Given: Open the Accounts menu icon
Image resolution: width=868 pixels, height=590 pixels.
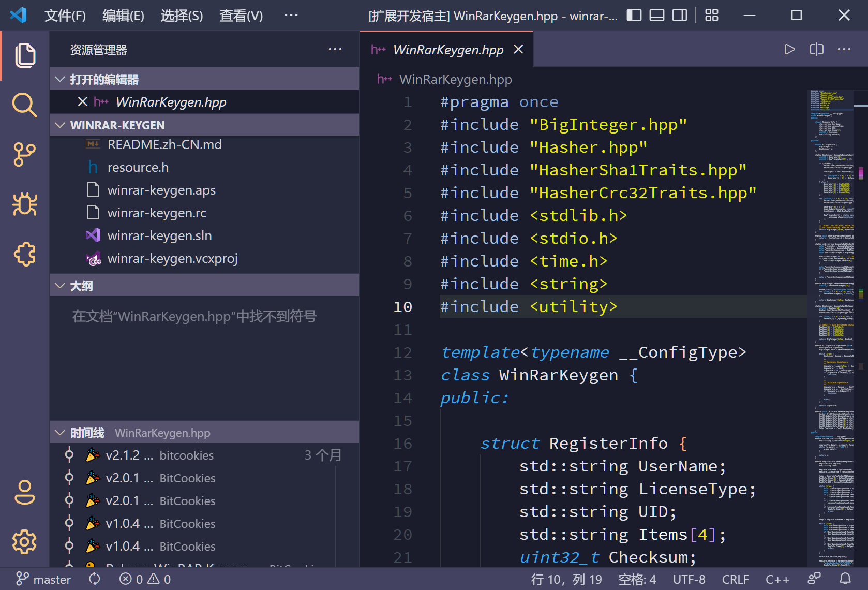Looking at the screenshot, I should pos(24,492).
